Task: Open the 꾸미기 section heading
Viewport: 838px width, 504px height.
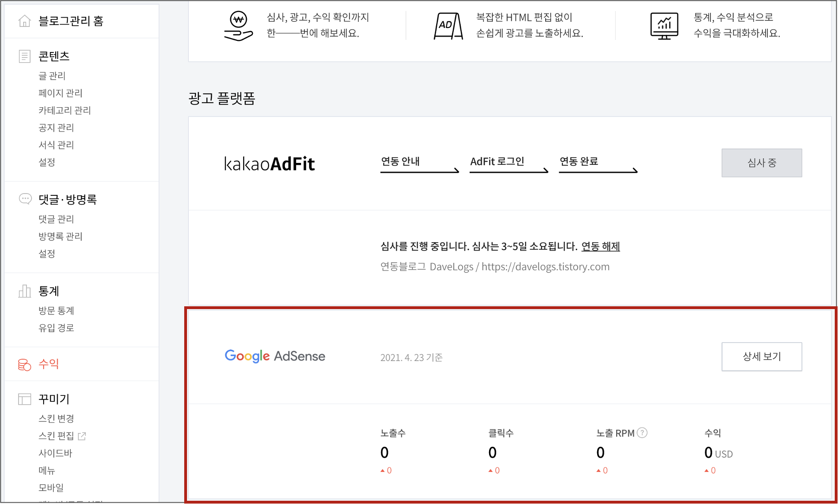Action: click(54, 399)
